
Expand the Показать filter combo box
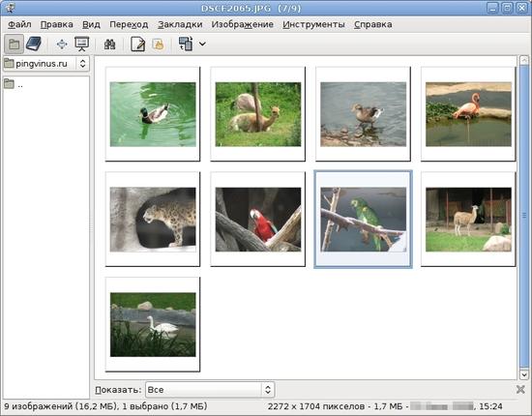[x=210, y=390]
